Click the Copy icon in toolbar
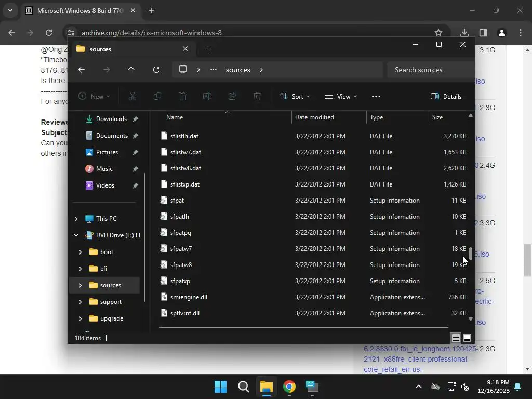 click(157, 96)
